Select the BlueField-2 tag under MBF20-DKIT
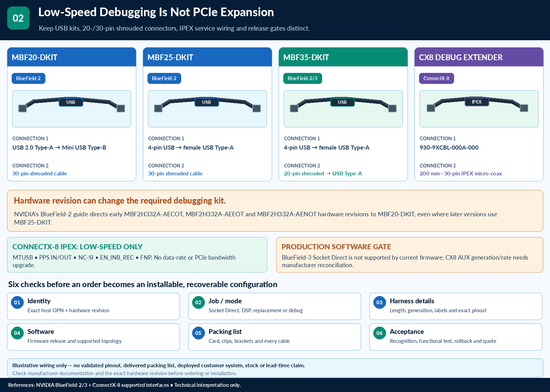The height and width of the screenshot is (392, 550). coord(29,78)
